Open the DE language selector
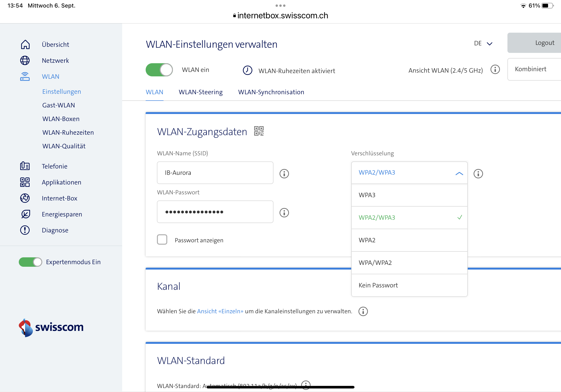The width and height of the screenshot is (561, 392). click(x=483, y=43)
